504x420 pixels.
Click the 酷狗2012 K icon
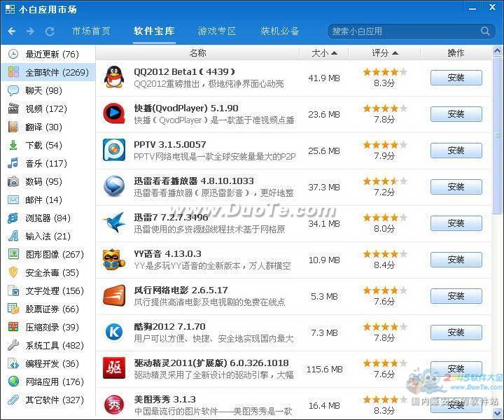[x=114, y=332]
